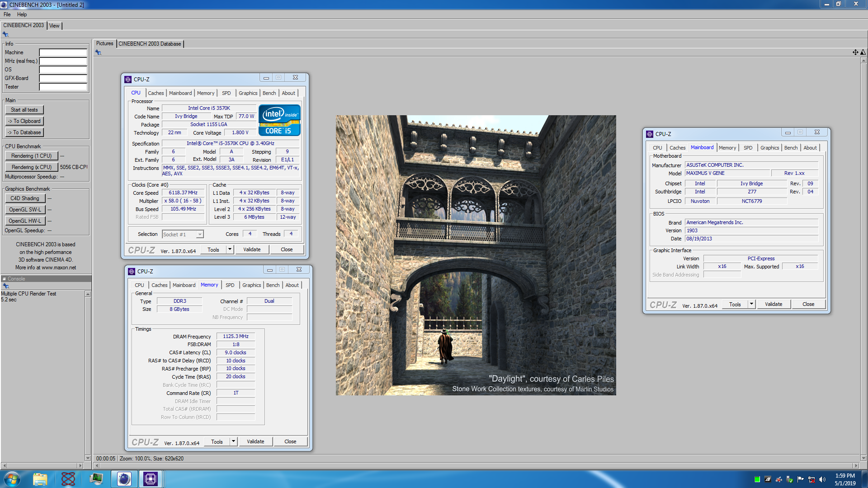868x488 pixels.
Task: Open Graphics tab in CPU-Z Mainboard window
Action: point(769,148)
